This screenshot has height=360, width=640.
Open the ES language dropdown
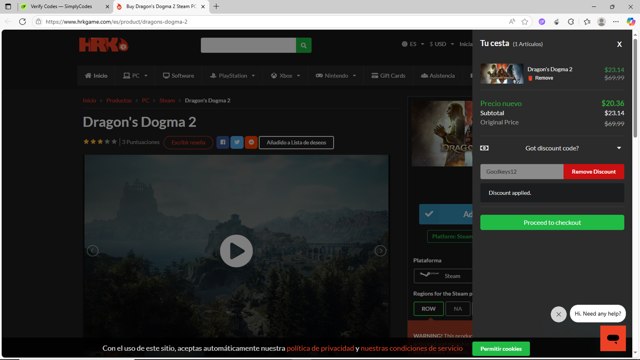(413, 44)
